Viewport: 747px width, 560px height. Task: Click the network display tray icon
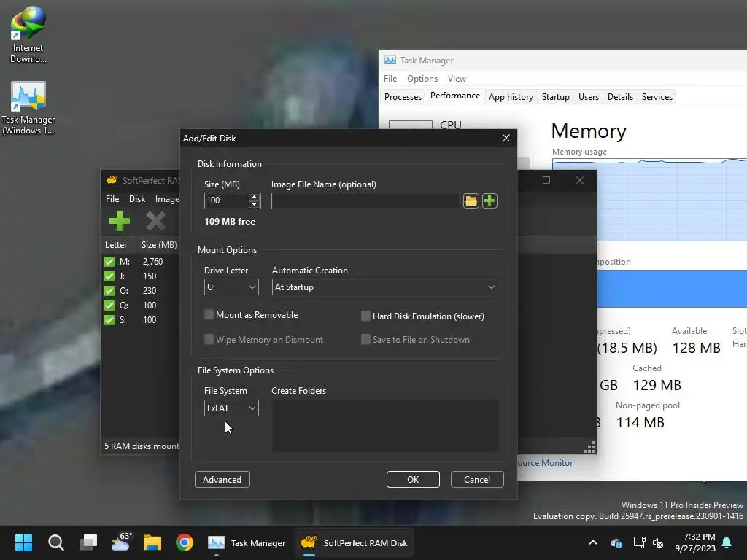tap(639, 542)
